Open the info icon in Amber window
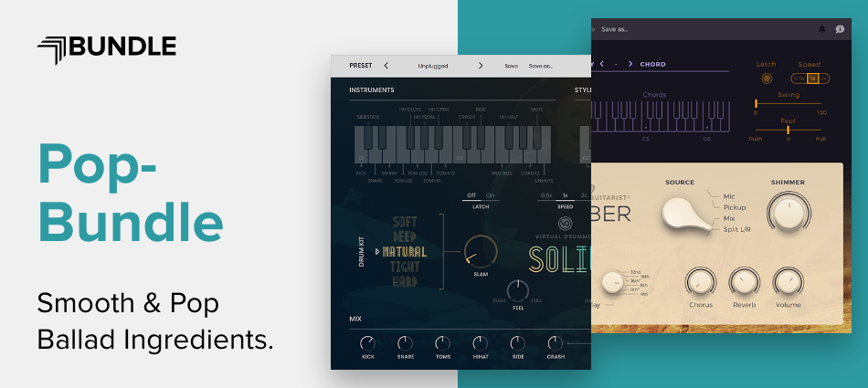Viewport: 868px width, 388px height. click(x=840, y=29)
